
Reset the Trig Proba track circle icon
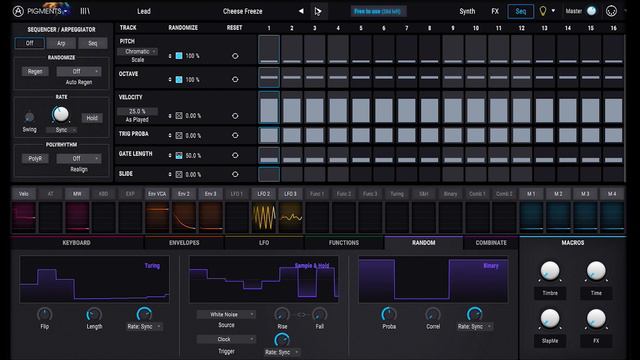(235, 135)
